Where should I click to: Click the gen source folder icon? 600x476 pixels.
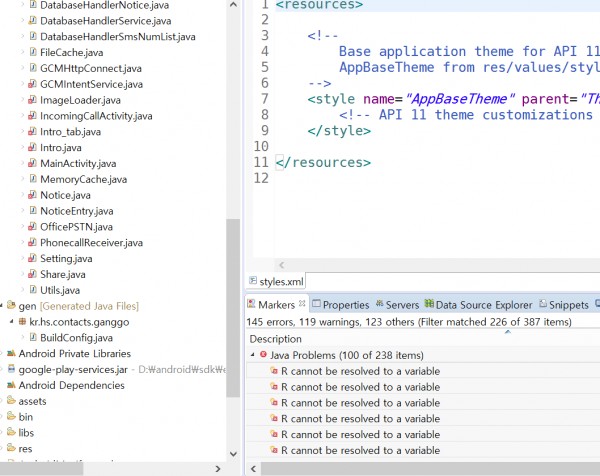click(11, 306)
